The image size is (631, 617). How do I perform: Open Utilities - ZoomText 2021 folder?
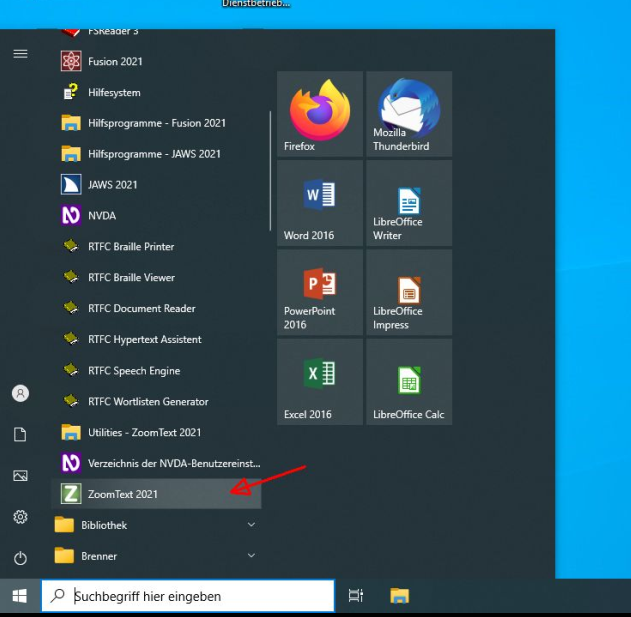(x=156, y=433)
